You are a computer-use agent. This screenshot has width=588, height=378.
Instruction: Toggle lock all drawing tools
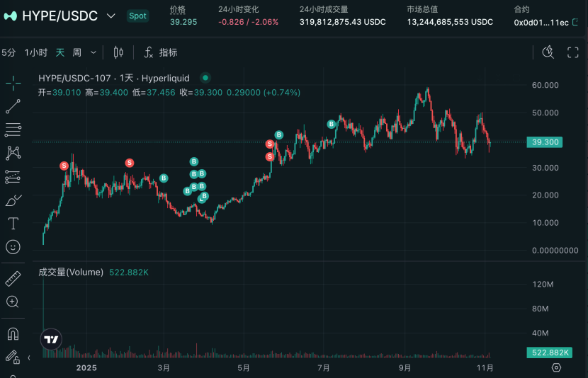pos(12,357)
